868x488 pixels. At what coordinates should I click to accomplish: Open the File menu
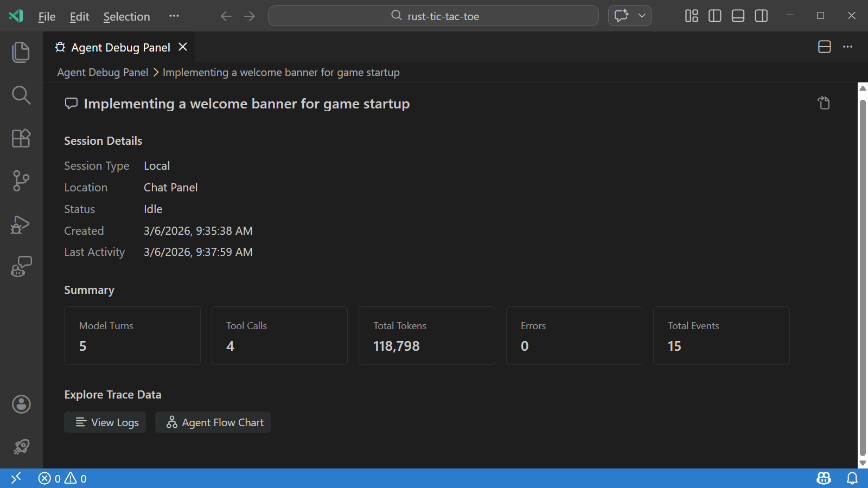[x=46, y=16]
